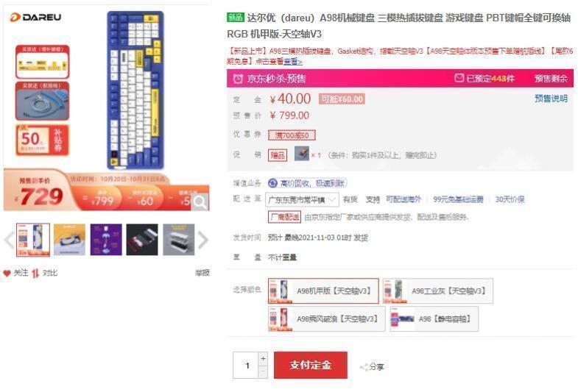Decrease quantity with the minus button
Screen dimensions: 578x392
point(263,371)
